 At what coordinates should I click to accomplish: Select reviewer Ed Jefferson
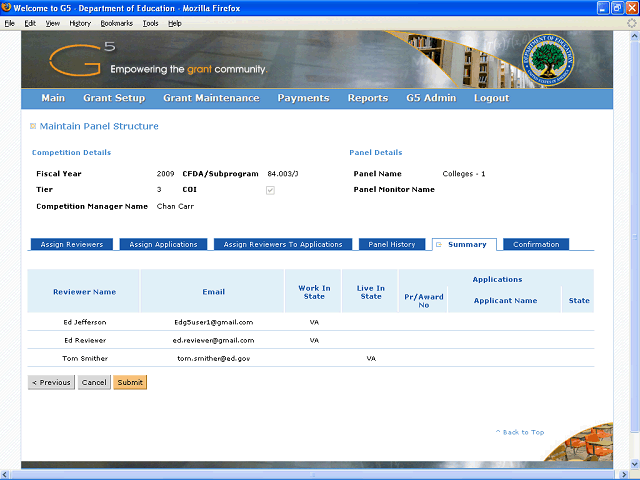(x=85, y=322)
